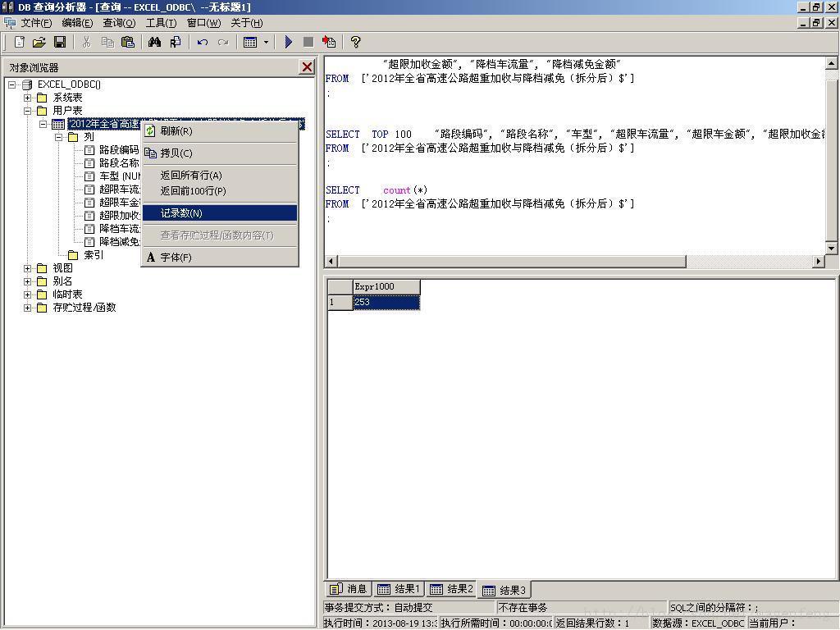The width and height of the screenshot is (840, 630).
Task: Switch to the 消息 tab
Action: tap(348, 589)
